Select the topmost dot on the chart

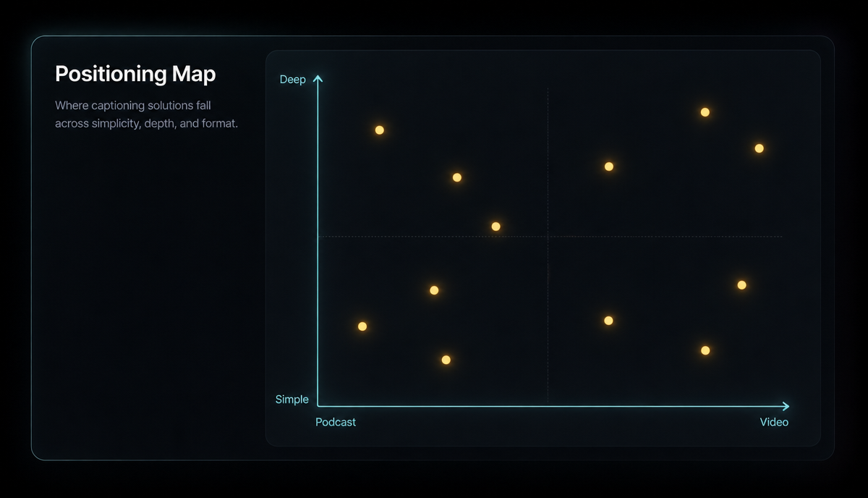tap(705, 112)
